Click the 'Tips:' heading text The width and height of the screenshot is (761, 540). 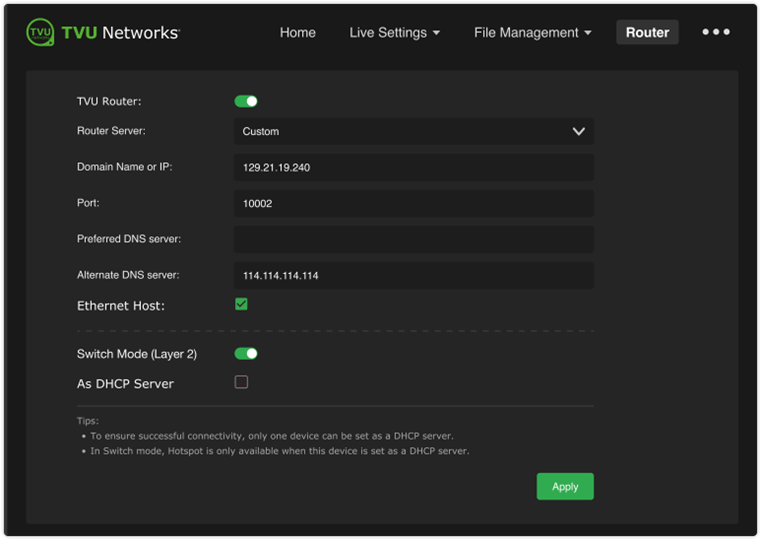pyautogui.click(x=88, y=421)
